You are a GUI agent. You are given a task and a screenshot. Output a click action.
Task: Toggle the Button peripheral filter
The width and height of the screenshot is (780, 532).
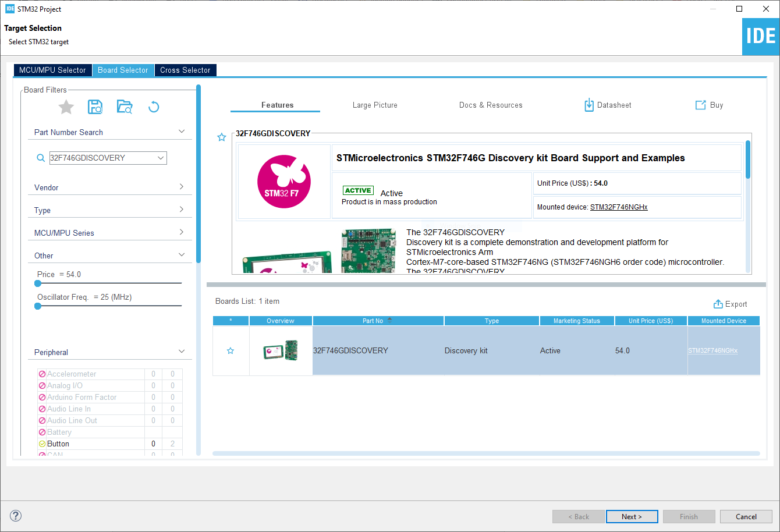(x=42, y=444)
